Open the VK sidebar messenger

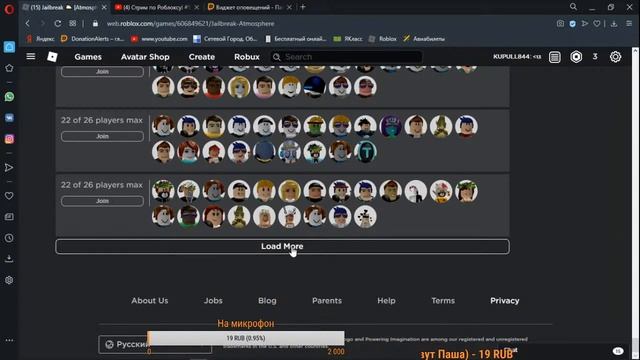(x=9, y=118)
